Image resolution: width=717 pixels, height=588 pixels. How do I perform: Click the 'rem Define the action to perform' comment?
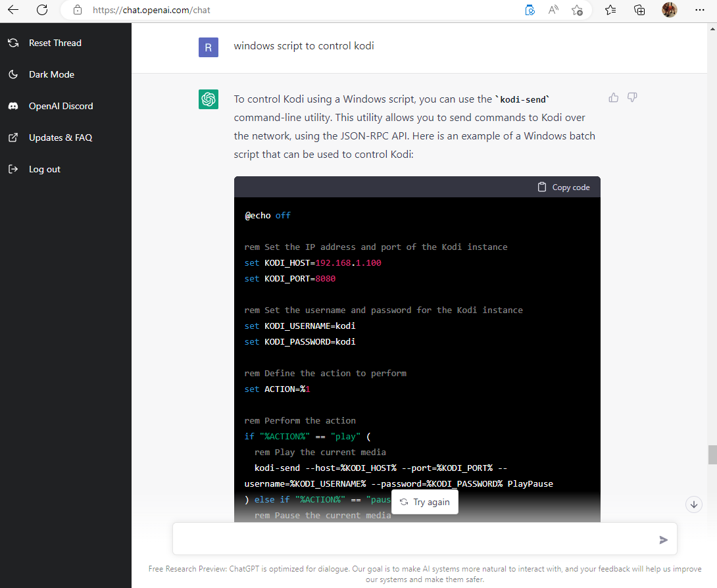pos(325,374)
